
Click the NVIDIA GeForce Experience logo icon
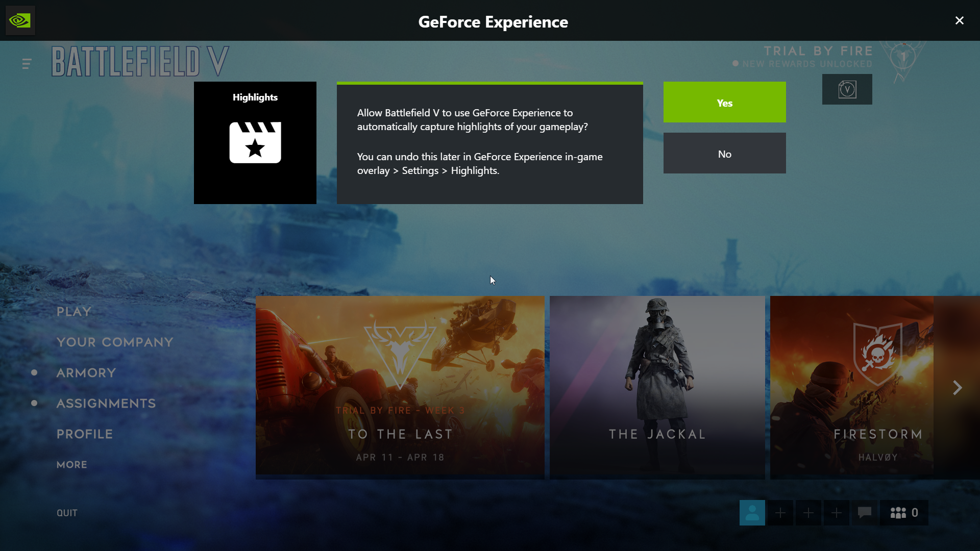tap(19, 20)
